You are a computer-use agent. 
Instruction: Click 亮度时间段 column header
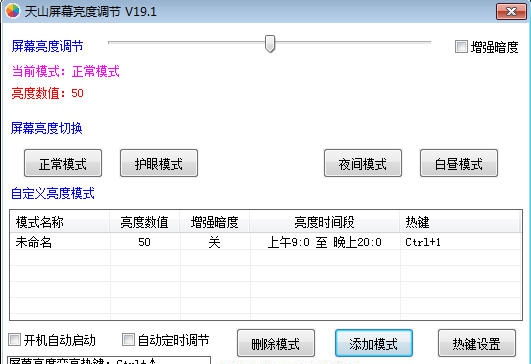click(x=324, y=222)
